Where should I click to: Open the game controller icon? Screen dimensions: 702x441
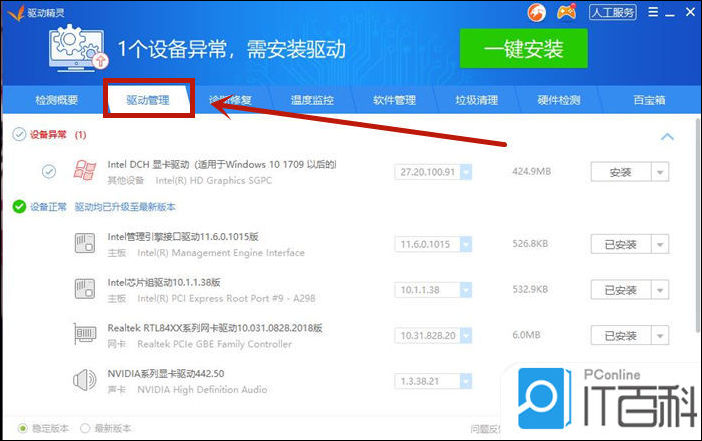(566, 12)
